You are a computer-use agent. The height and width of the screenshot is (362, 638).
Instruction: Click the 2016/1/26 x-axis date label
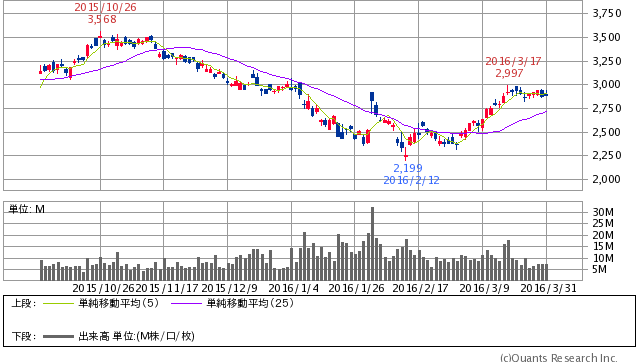pos(356,288)
